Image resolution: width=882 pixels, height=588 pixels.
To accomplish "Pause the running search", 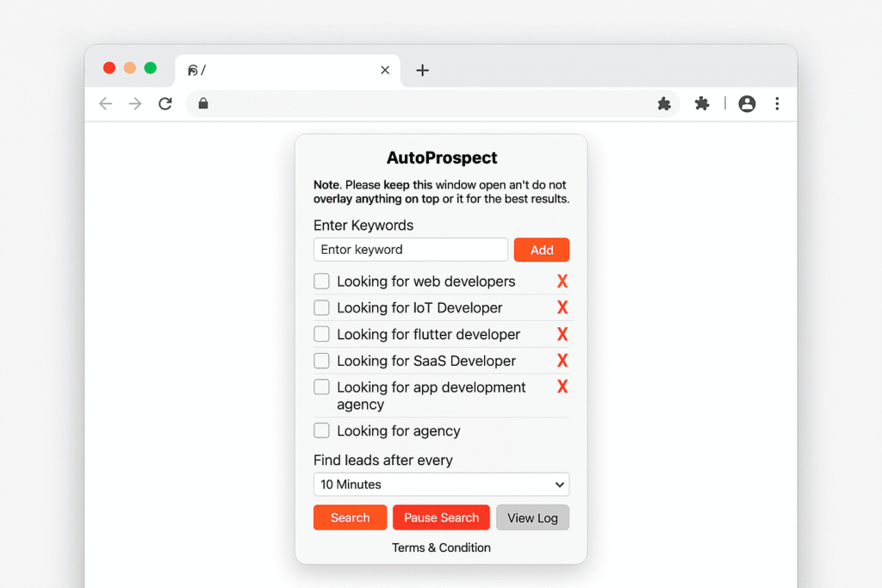I will pyautogui.click(x=441, y=517).
